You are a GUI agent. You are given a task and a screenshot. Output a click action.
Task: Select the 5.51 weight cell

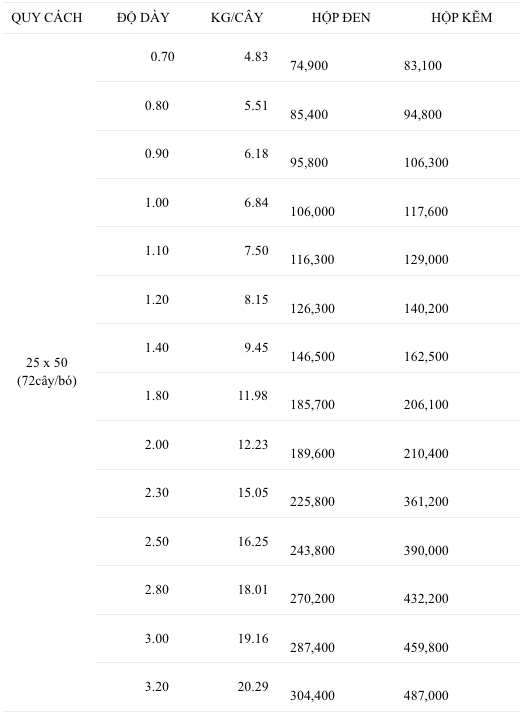coord(256,105)
